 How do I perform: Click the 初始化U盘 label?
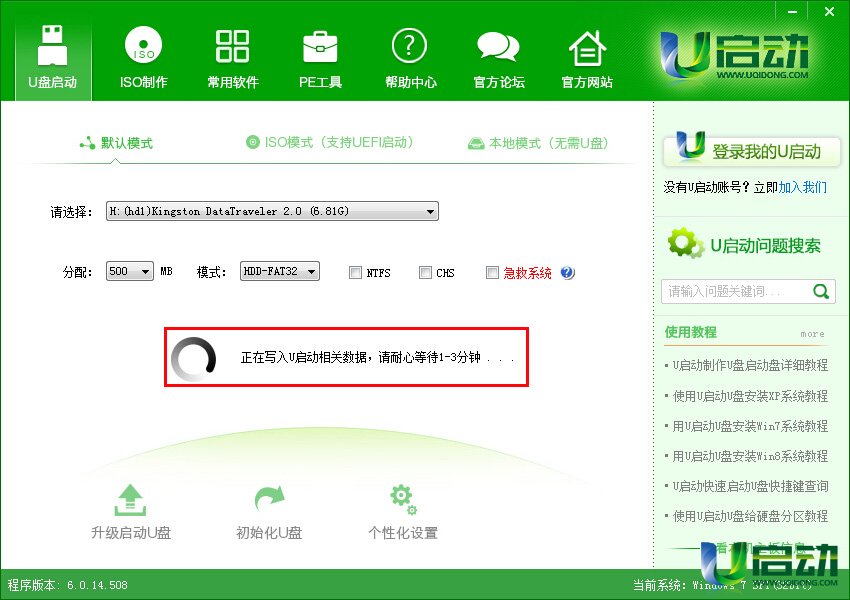(x=269, y=533)
